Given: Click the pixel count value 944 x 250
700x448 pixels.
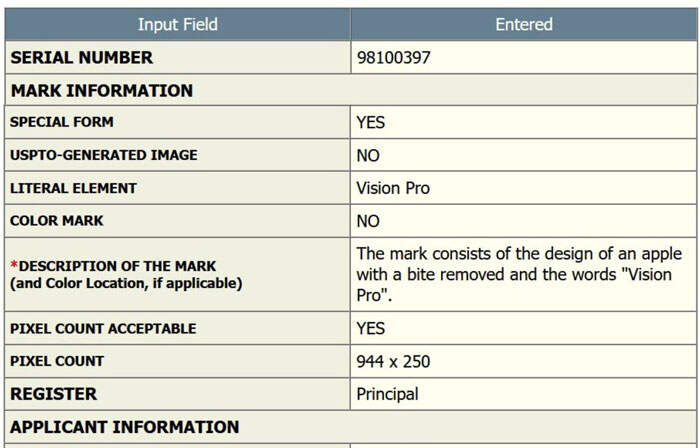Looking at the screenshot, I should pos(395,361).
